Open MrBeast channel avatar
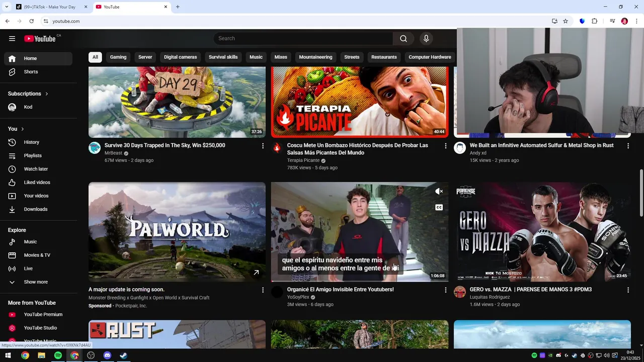Viewport: 644px width, 362px height. 95,147
